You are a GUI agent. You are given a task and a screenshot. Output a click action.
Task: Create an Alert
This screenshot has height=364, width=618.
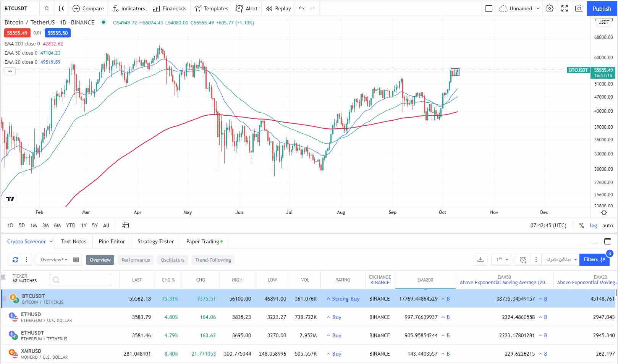click(x=247, y=8)
